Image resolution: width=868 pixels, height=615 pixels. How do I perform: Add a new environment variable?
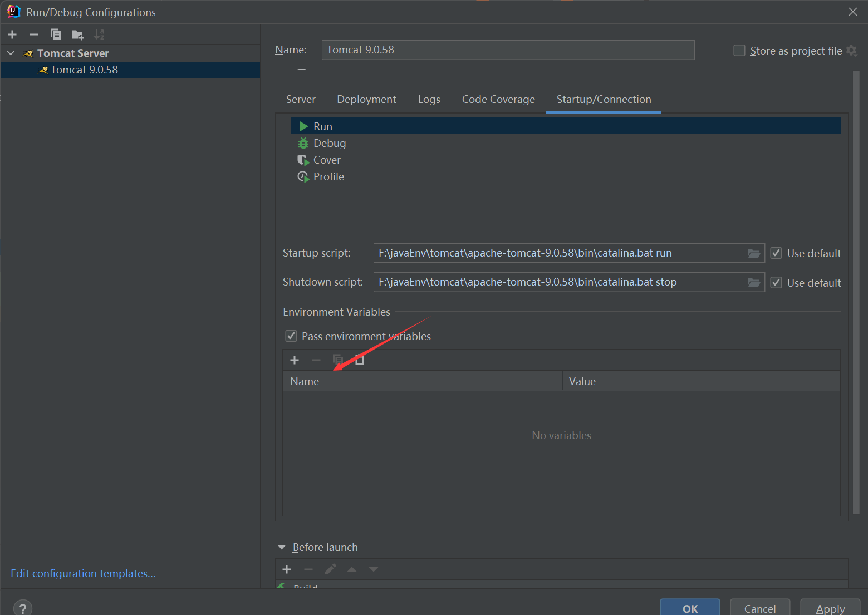[x=295, y=360]
